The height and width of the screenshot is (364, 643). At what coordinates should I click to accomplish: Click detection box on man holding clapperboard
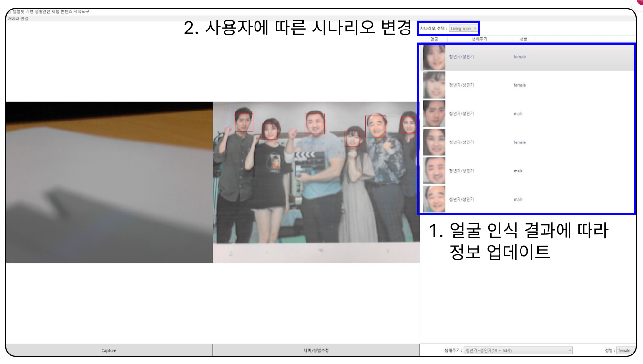point(315,124)
